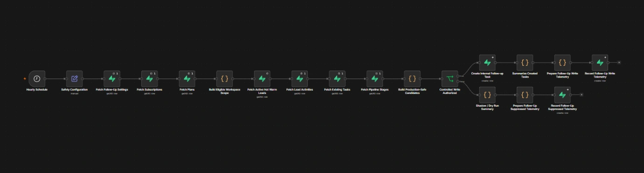
Task: Open the Summarize Created Tasks code node
Action: (x=525, y=62)
